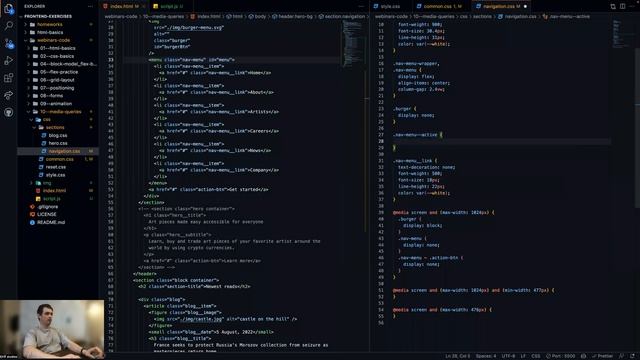This screenshot has height=360, width=640.
Task: Open hero.css in the explorer
Action: (x=58, y=143)
